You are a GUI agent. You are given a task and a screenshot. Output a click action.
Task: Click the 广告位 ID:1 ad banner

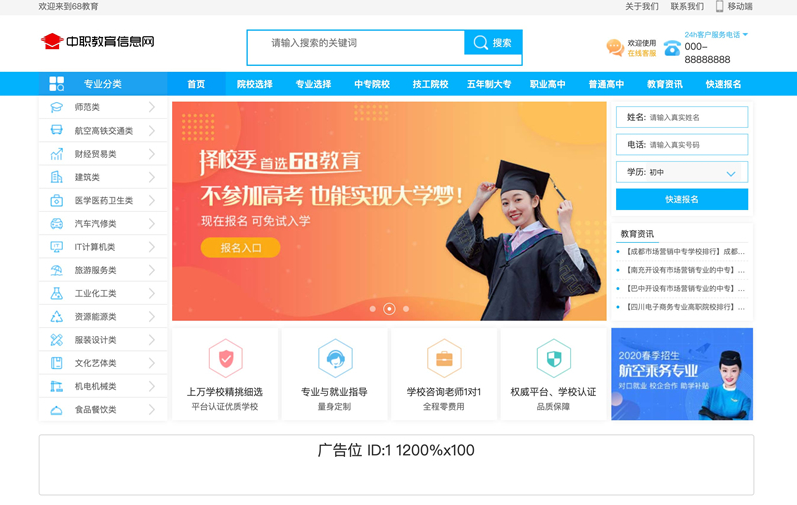pyautogui.click(x=396, y=464)
